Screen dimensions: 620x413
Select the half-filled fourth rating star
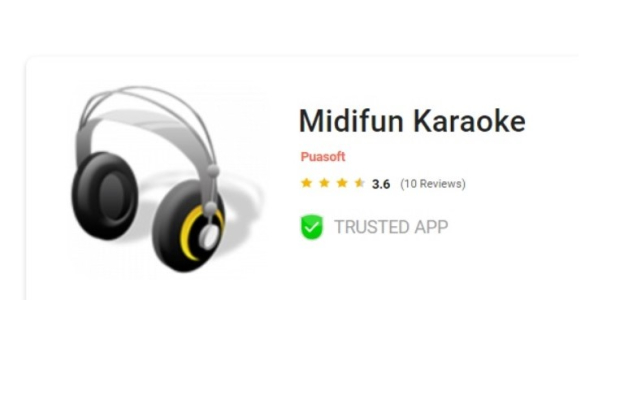click(359, 183)
